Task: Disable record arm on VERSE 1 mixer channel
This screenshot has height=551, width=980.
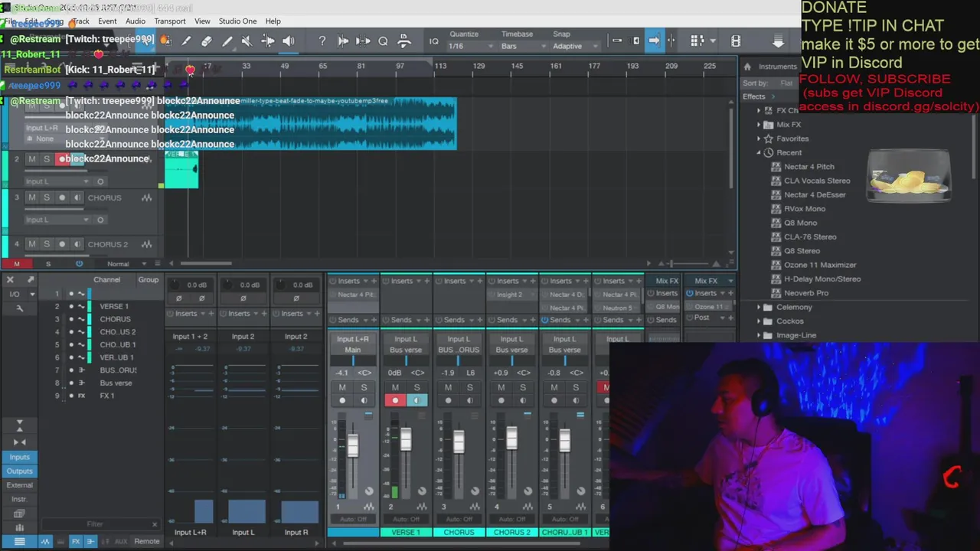Action: 395,400
